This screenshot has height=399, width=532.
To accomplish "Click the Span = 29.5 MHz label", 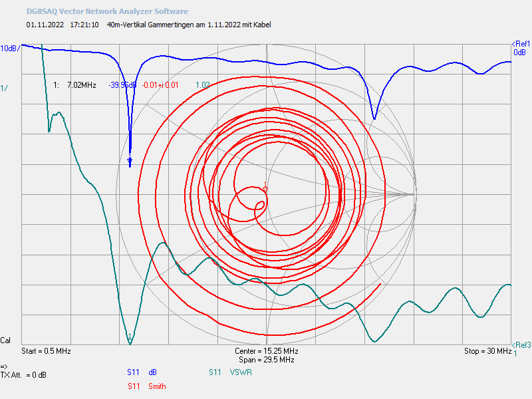I will pos(267,360).
